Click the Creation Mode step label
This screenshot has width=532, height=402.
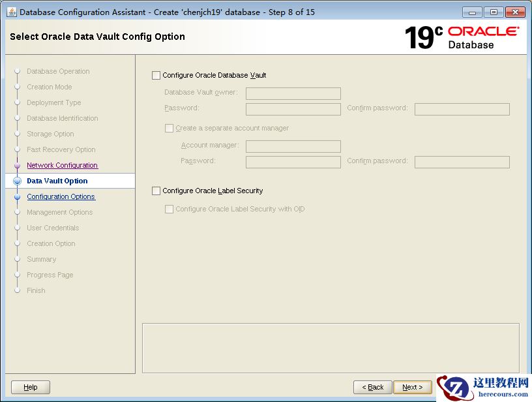tap(49, 87)
